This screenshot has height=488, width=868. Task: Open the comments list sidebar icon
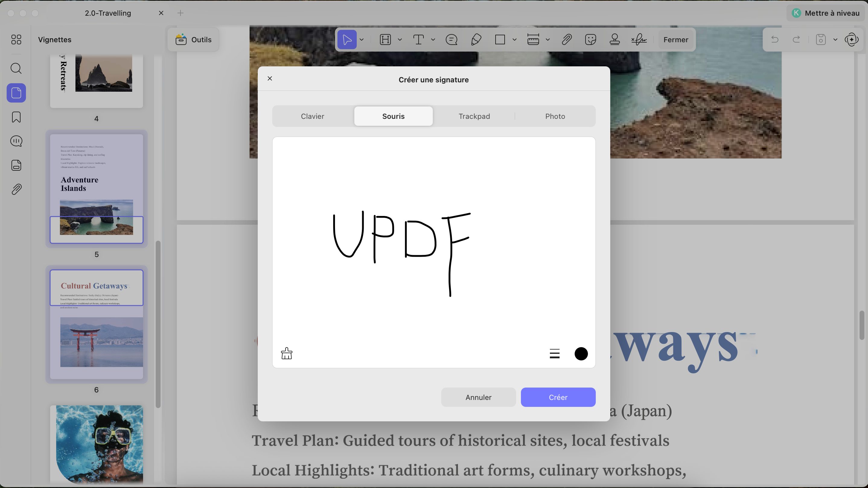point(16,141)
